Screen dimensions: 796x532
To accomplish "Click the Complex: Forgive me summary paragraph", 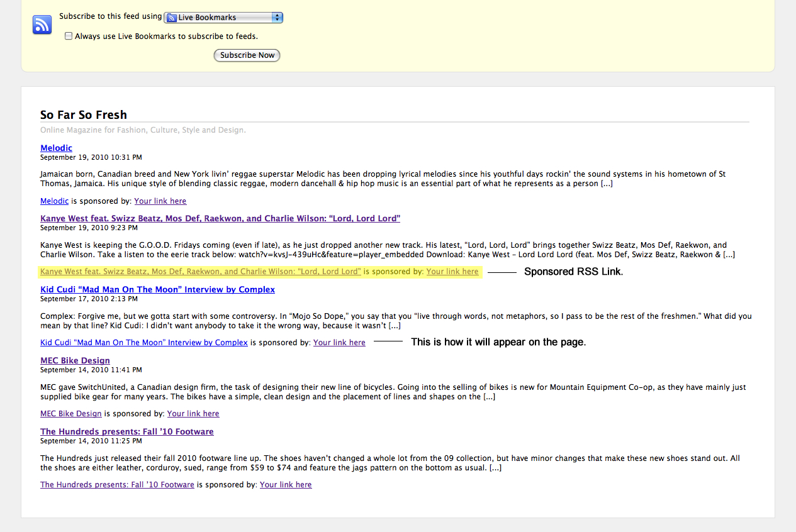I will tap(396, 321).
